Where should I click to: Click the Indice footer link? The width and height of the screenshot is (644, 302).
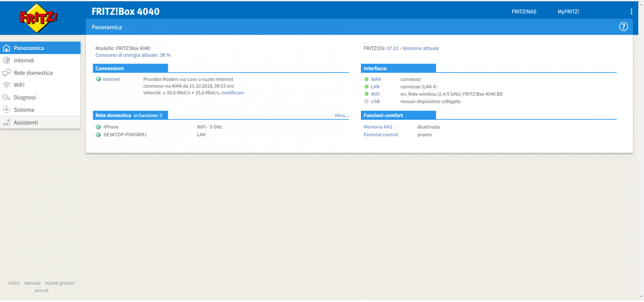(14, 283)
